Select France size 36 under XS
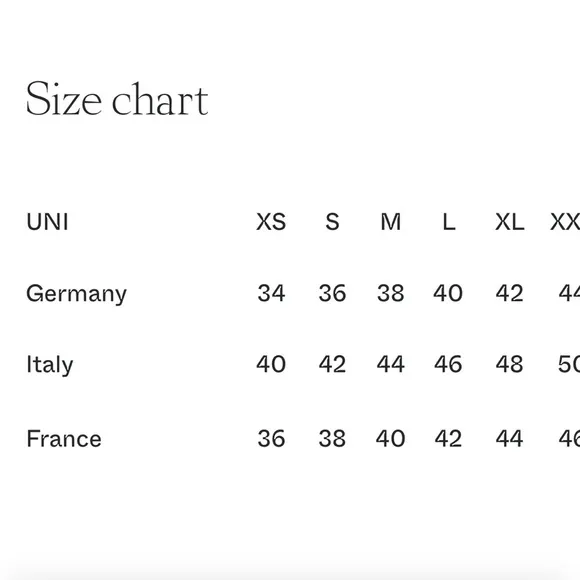Viewport: 580px width, 580px height. tap(271, 439)
